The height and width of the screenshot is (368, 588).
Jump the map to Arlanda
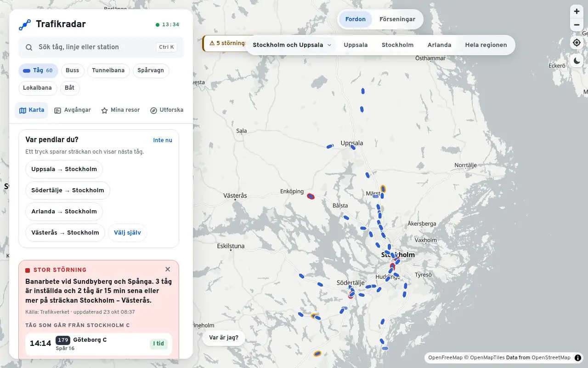pyautogui.click(x=439, y=45)
